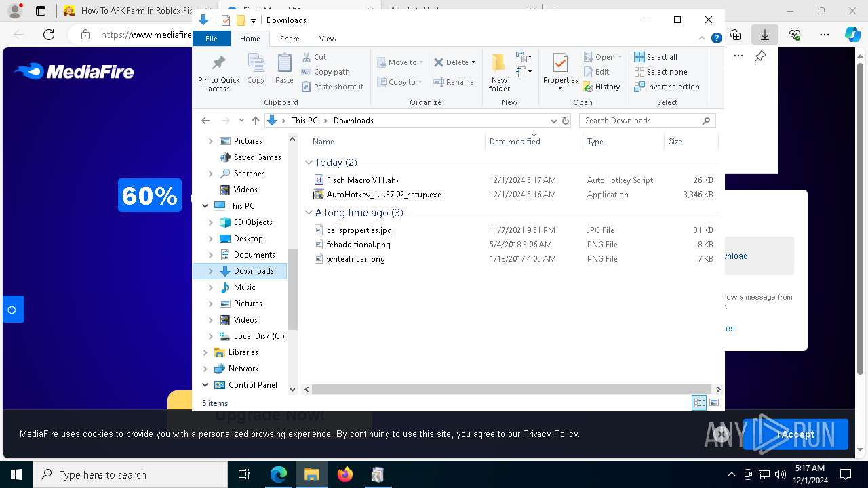
Task: Click Invert selection in ribbon
Action: coord(667,87)
